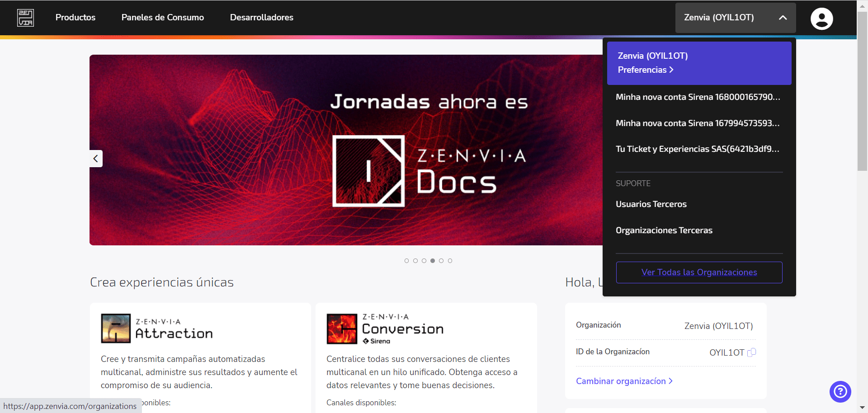This screenshot has width=868, height=413.
Task: Copy the Organization ID with the copy icon
Action: click(751, 353)
